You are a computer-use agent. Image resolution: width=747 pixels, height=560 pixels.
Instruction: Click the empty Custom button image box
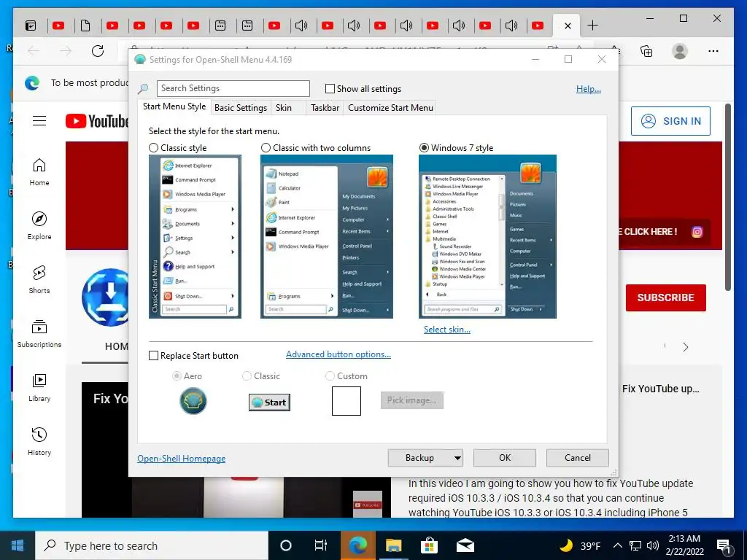click(x=347, y=401)
